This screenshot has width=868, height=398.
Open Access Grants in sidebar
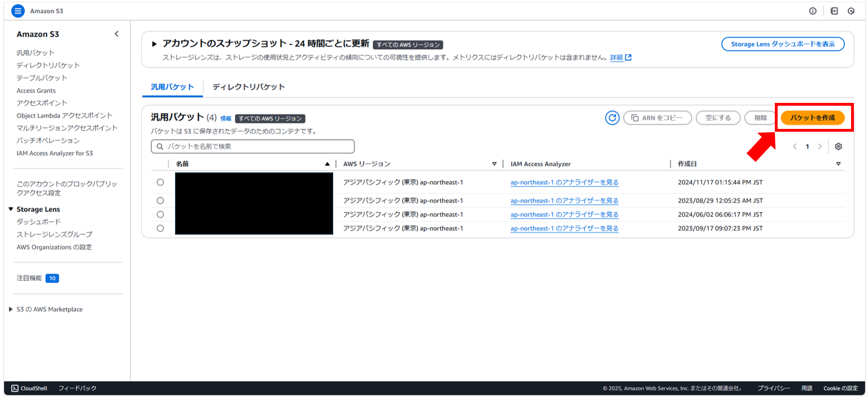coord(36,90)
